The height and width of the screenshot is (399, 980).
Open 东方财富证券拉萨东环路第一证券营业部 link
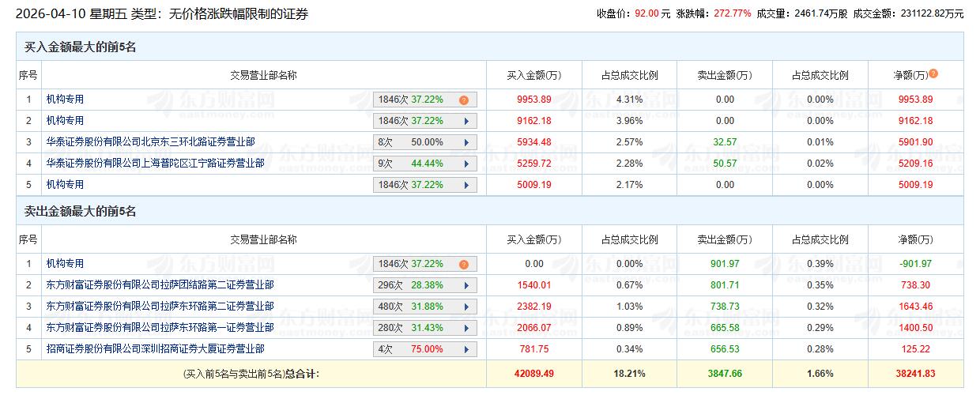160,327
